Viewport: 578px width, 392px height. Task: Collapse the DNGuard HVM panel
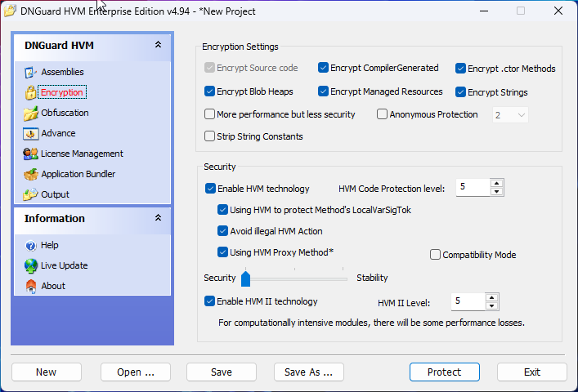pos(158,46)
